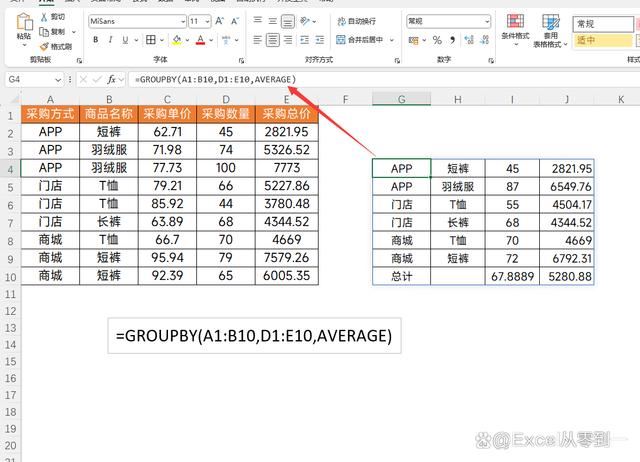Open Format as Table (套用表格格式)
The width and height of the screenshot is (640, 462).
point(551,31)
